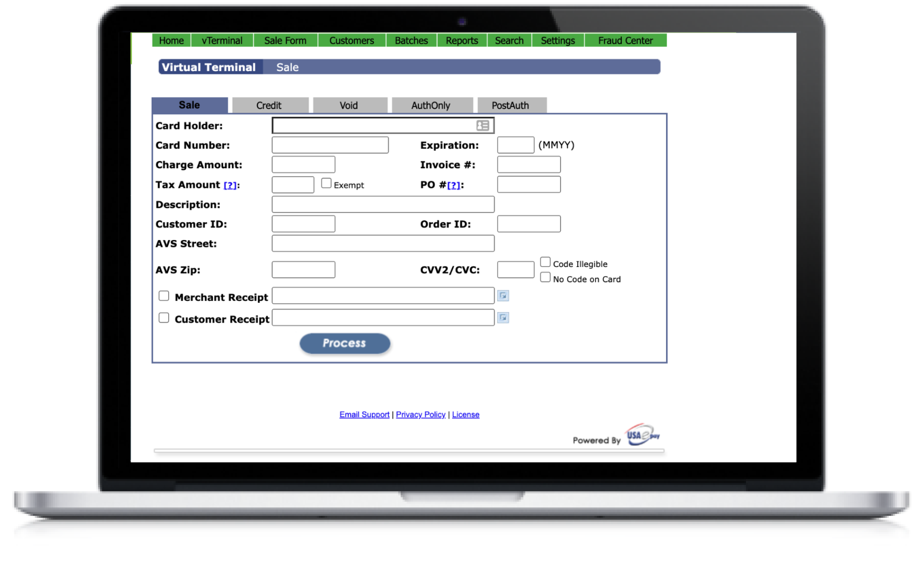Enable the Merchant Receipt checkbox
The height and width of the screenshot is (561, 924).
[164, 295]
